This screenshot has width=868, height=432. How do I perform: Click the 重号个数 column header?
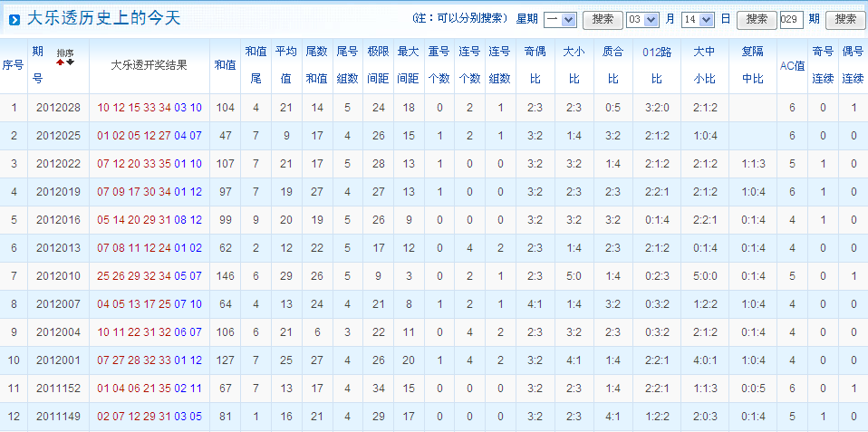(439, 65)
